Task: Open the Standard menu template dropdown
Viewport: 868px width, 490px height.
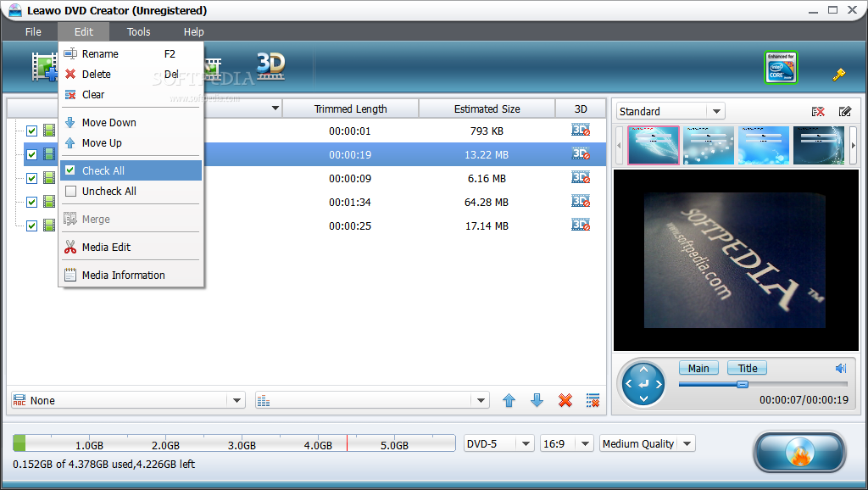Action: coord(716,111)
